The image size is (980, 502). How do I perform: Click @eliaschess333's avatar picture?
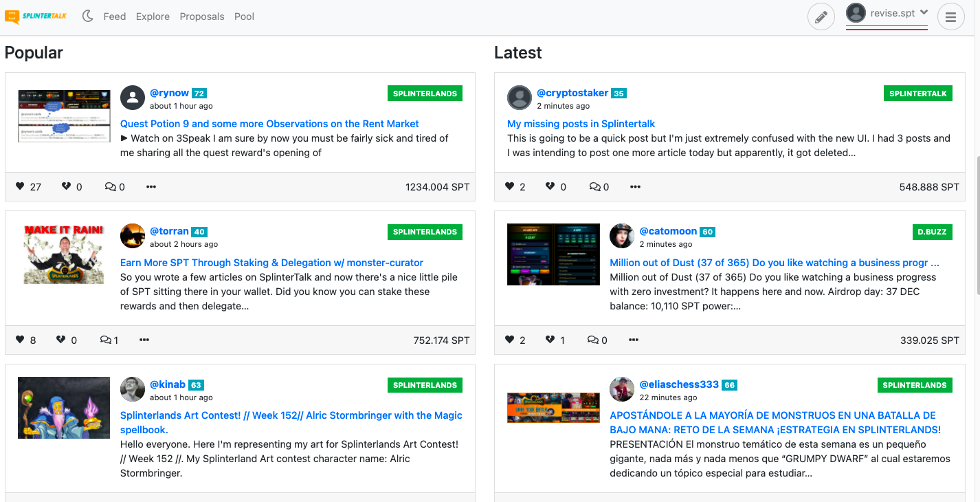622,389
